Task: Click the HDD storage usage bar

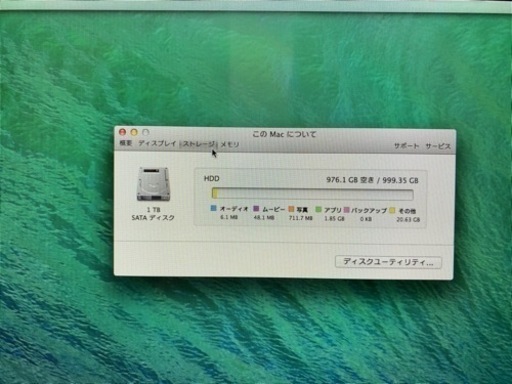Action: coord(313,194)
